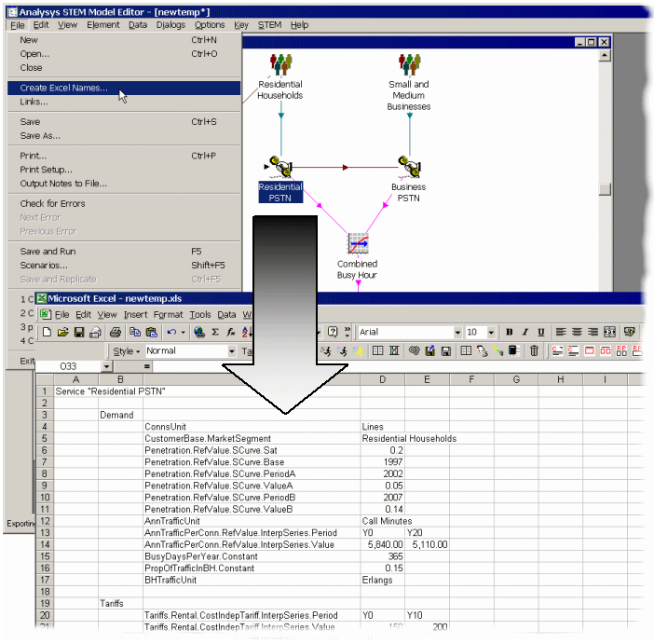Viewport: 654px width, 644px height.
Task: Click the cell reading Erlangs
Action: [x=383, y=580]
